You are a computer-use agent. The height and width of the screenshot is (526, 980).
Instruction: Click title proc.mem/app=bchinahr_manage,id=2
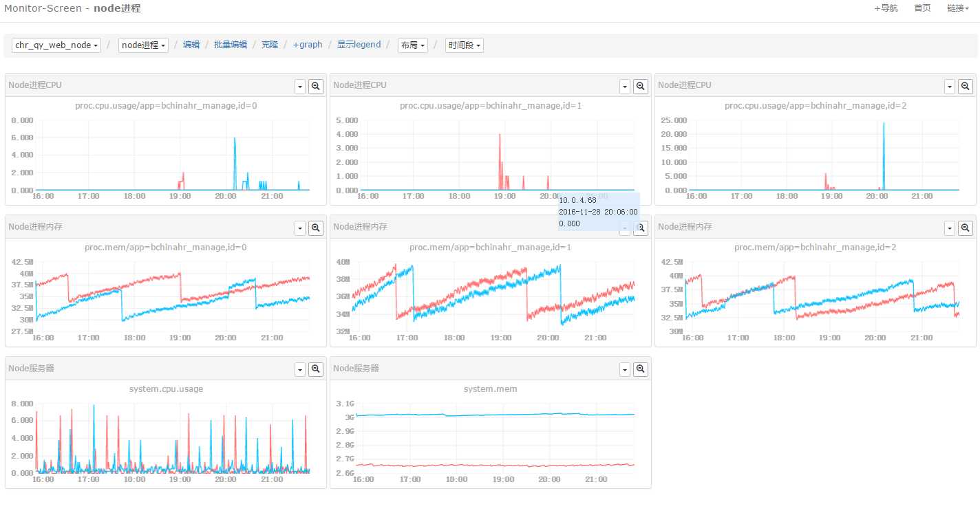(x=816, y=248)
